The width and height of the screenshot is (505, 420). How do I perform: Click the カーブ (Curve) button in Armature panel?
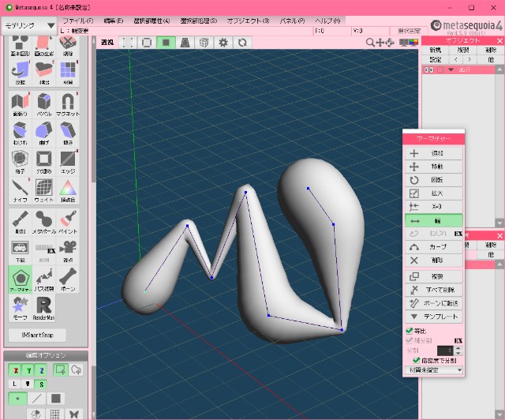(433, 247)
